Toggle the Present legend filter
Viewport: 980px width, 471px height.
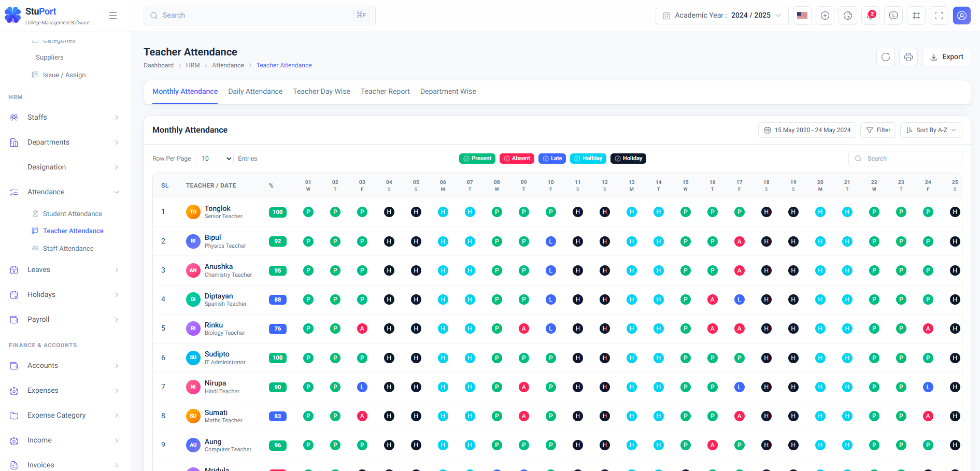coord(477,159)
